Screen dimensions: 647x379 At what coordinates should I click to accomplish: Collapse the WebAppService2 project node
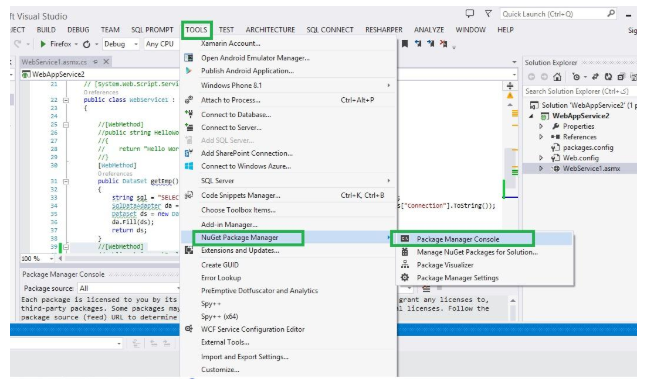click(531, 116)
